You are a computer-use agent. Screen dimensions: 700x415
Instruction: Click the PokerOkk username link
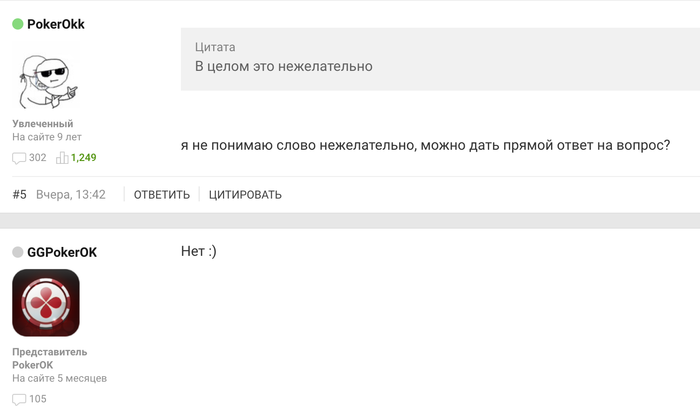[x=55, y=25]
